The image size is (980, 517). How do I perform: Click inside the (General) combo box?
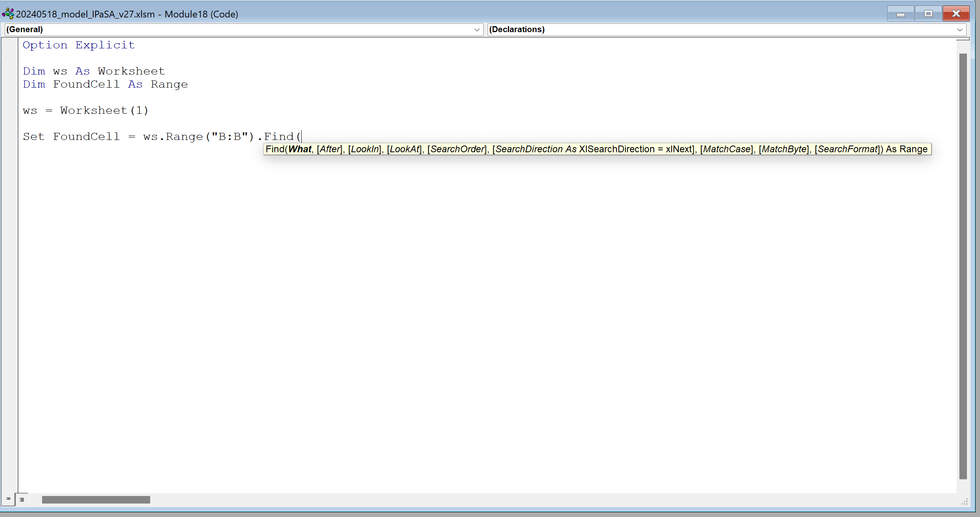[238, 30]
